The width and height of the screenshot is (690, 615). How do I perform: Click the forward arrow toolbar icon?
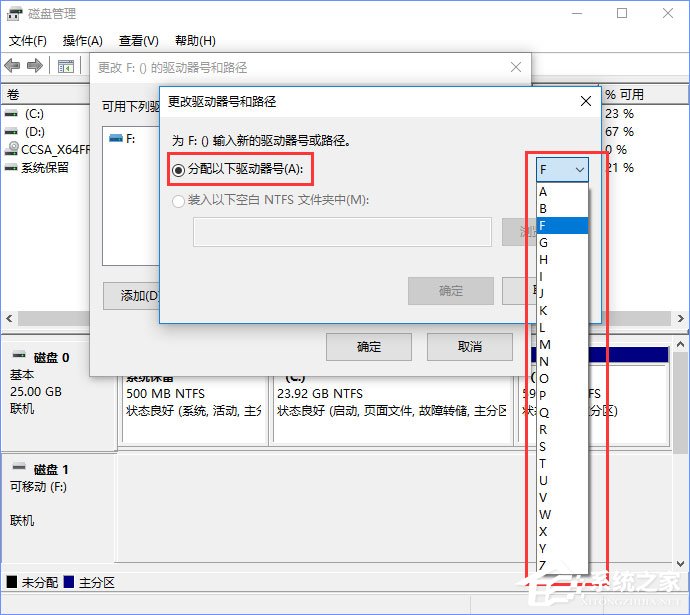tap(35, 66)
